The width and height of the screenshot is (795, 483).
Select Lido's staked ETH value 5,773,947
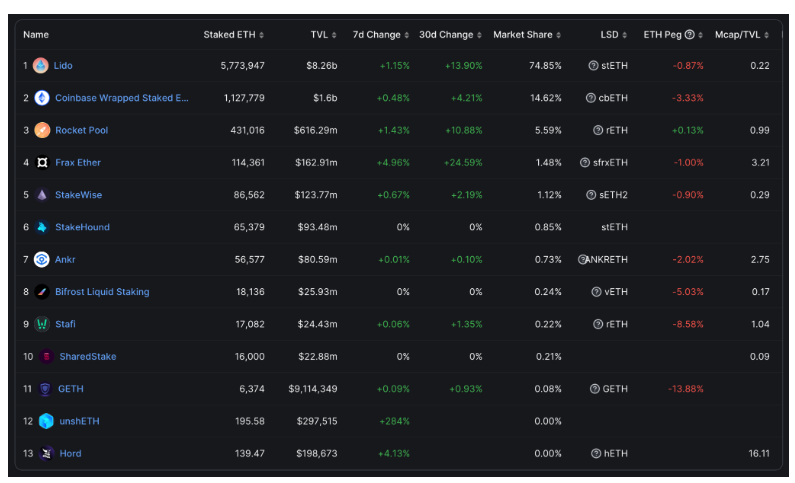pyautogui.click(x=242, y=65)
